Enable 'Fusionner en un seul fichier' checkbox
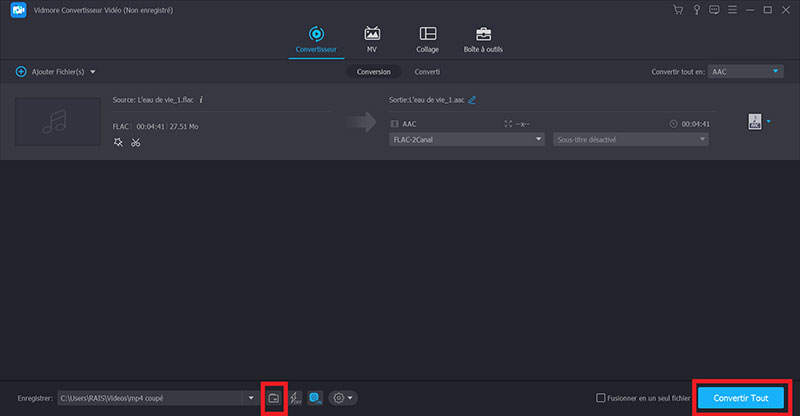 (x=600, y=398)
